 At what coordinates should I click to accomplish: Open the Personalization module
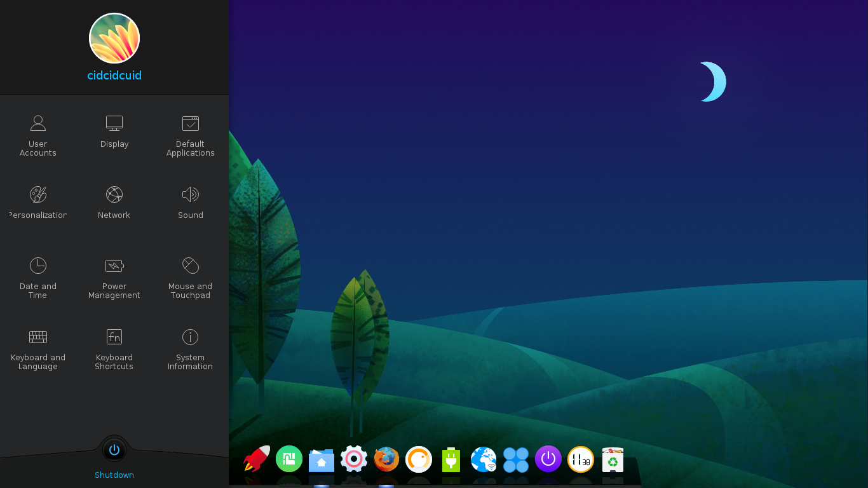(37, 202)
